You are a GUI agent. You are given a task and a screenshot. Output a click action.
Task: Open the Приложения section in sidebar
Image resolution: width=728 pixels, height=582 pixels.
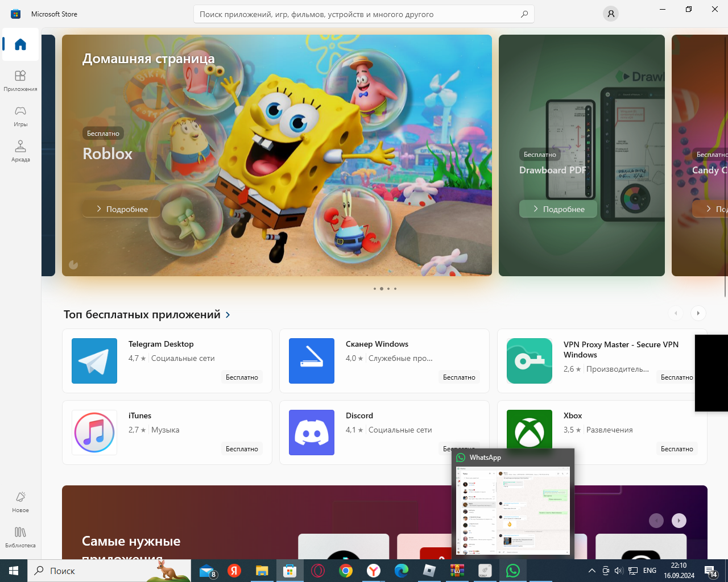pos(20,80)
